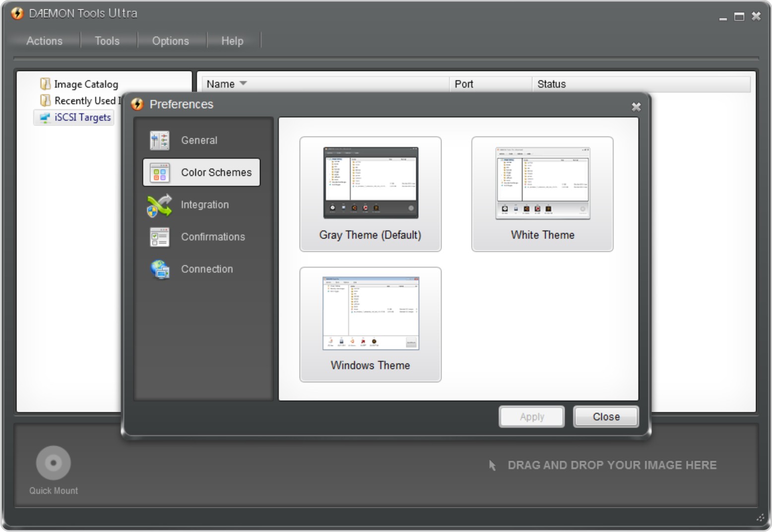Image resolution: width=772 pixels, height=532 pixels.
Task: Click the Windows Theme label
Action: tap(370, 365)
